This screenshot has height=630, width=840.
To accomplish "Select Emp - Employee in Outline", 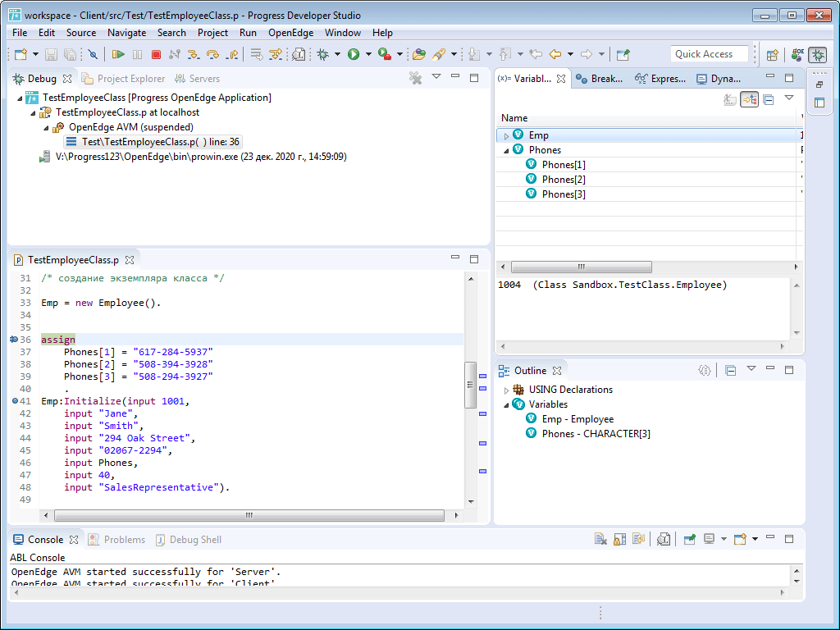I will [x=577, y=419].
